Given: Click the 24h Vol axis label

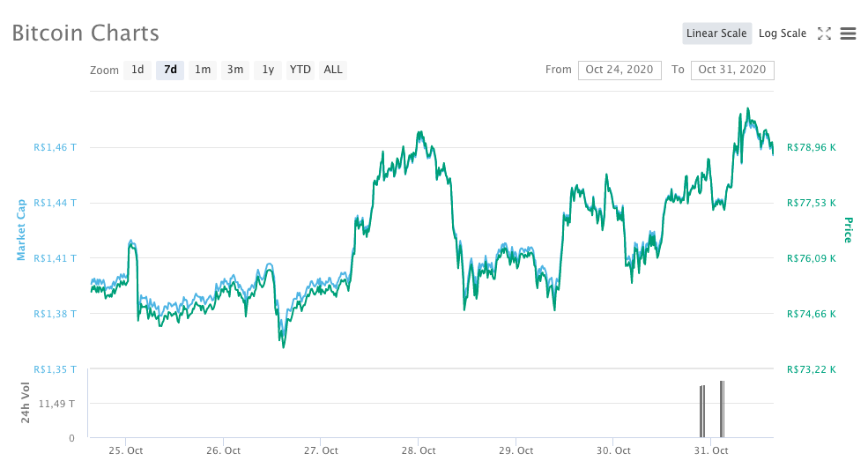Looking at the screenshot, I should tap(25, 402).
